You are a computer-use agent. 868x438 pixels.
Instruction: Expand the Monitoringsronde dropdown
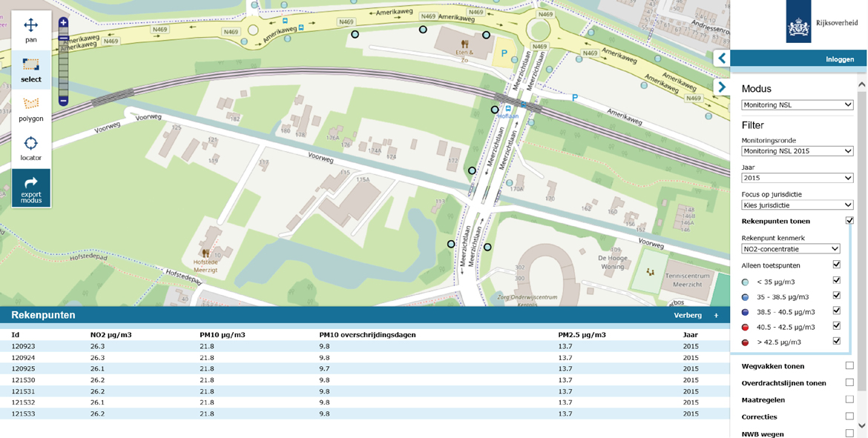point(797,151)
